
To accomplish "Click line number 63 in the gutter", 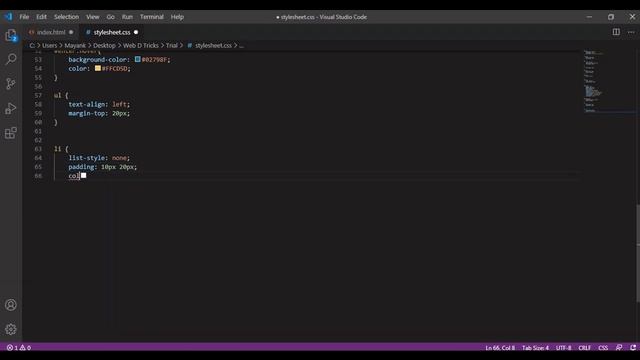I will coord(38,149).
